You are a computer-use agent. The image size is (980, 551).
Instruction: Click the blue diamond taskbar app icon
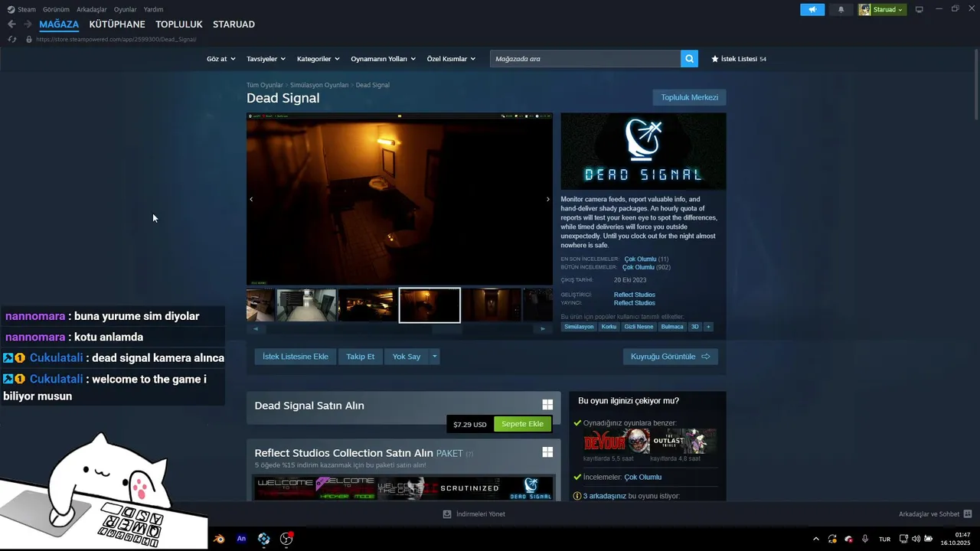pyautogui.click(x=263, y=539)
